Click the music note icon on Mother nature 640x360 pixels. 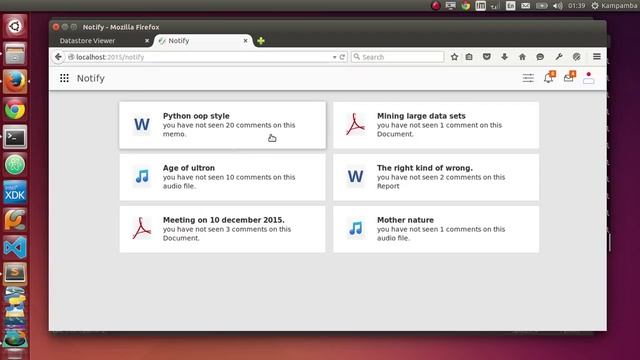pos(356,228)
